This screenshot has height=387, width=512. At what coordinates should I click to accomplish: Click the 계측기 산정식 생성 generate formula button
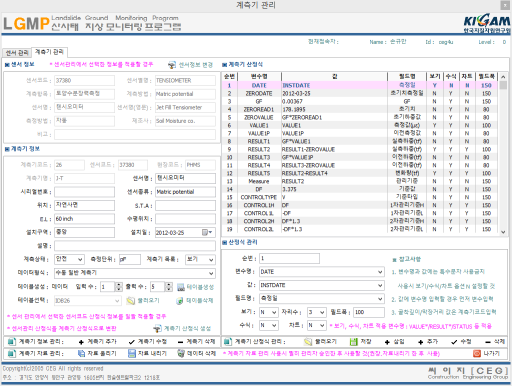pos(182,329)
